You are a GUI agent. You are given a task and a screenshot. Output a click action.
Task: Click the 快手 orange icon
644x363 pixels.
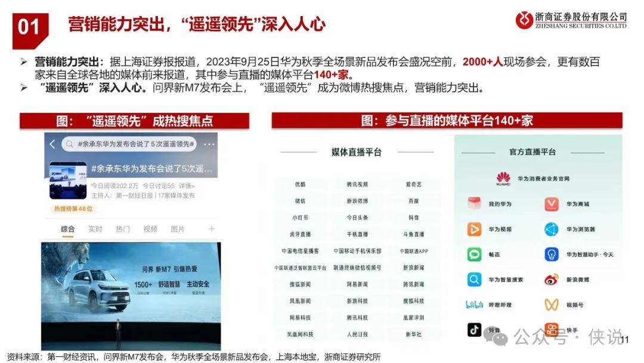[x=552, y=330]
